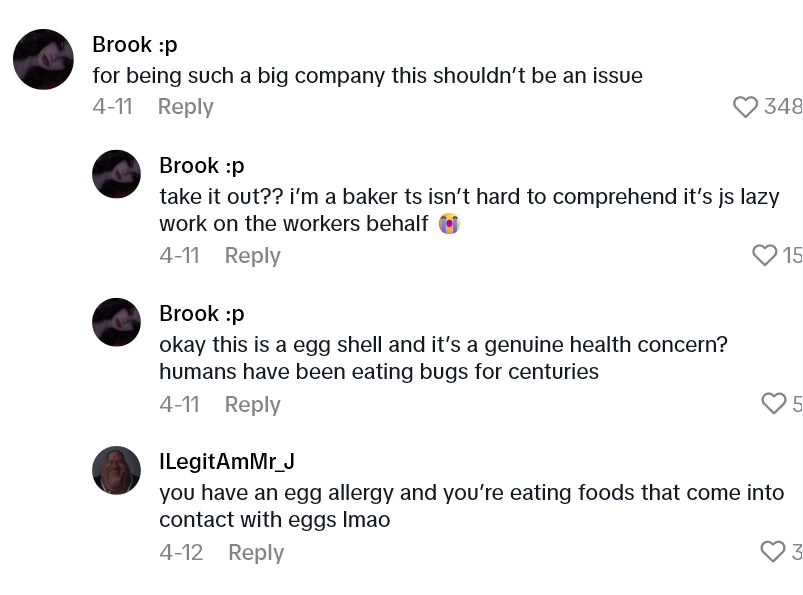This screenshot has width=803, height=595.
Task: Like the 'take it out??' baker reply
Action: (764, 255)
